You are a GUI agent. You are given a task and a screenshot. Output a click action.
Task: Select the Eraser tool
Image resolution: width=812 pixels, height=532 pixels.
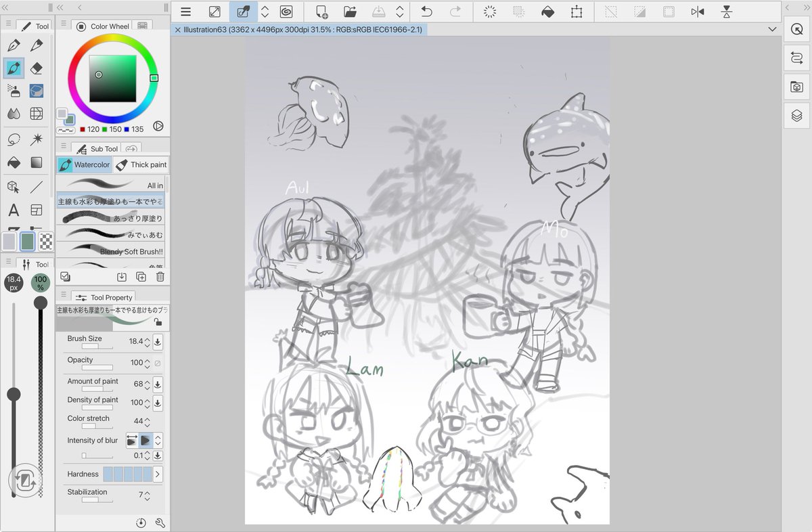(37, 68)
